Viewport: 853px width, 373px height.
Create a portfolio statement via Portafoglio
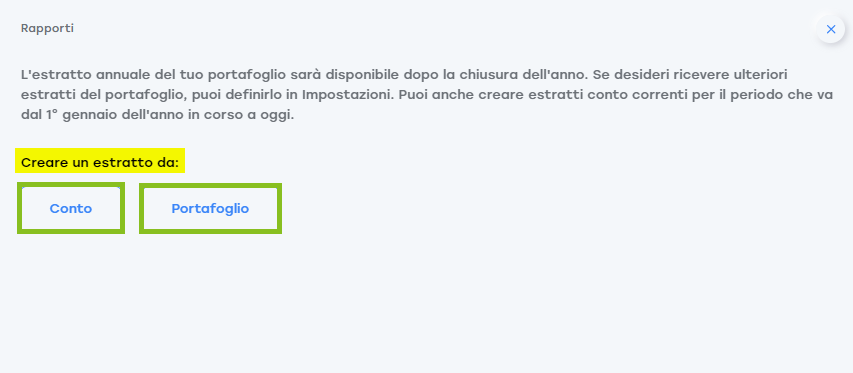[211, 208]
